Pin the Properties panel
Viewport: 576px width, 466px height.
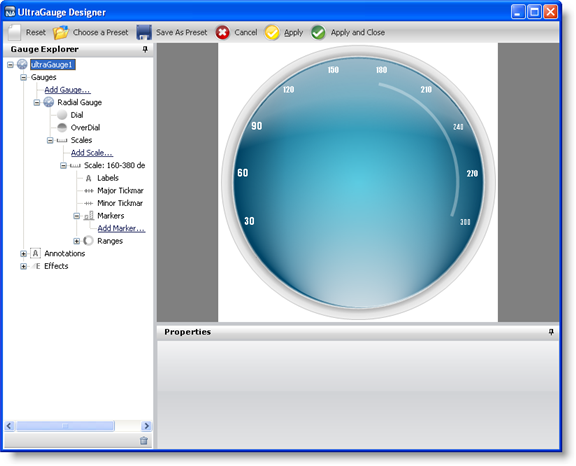(x=551, y=332)
